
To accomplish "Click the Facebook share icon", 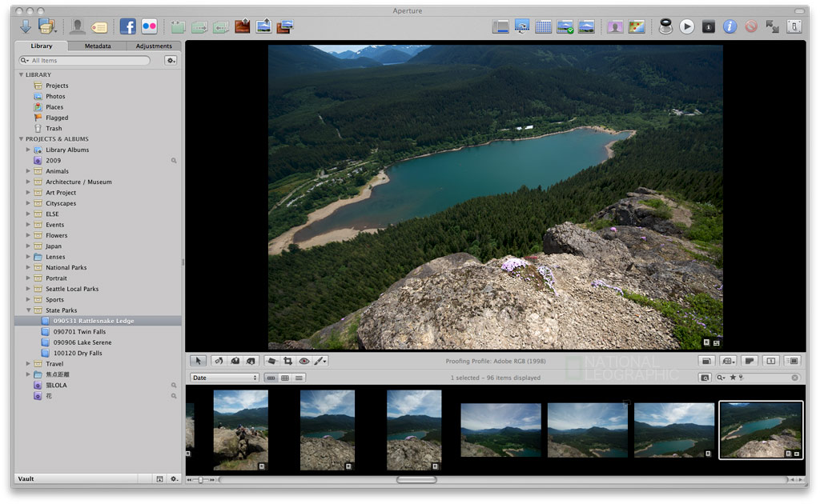I will [x=127, y=26].
